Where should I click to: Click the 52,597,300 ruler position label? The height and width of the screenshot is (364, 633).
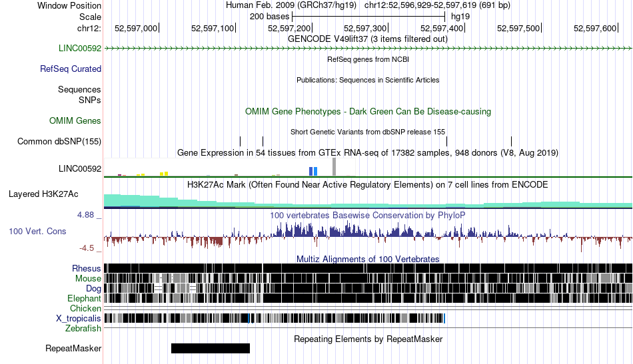click(x=365, y=28)
